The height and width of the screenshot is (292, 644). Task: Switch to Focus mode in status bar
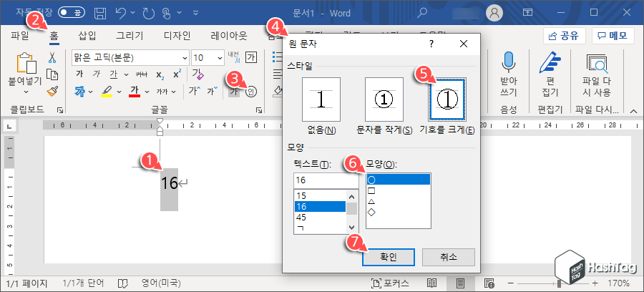pos(390,283)
